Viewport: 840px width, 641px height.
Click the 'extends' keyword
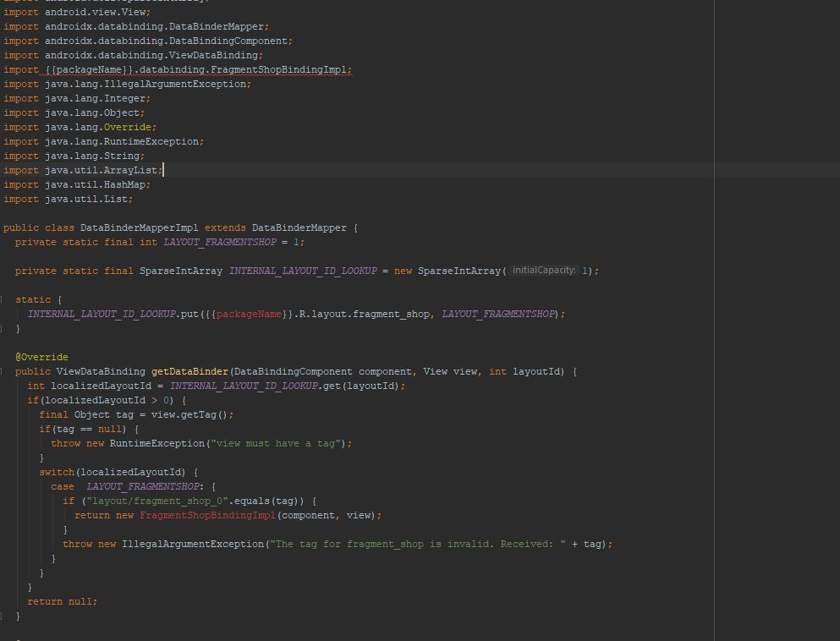tap(225, 228)
